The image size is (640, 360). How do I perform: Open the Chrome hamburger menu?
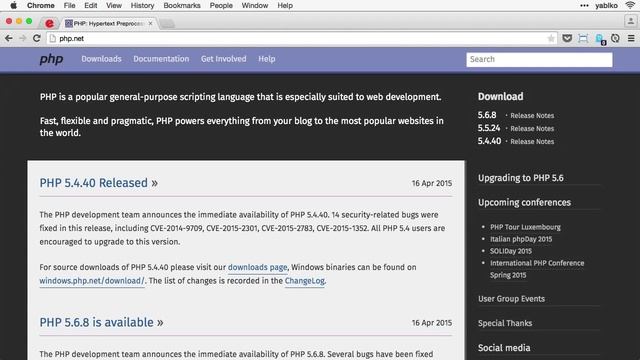point(631,38)
